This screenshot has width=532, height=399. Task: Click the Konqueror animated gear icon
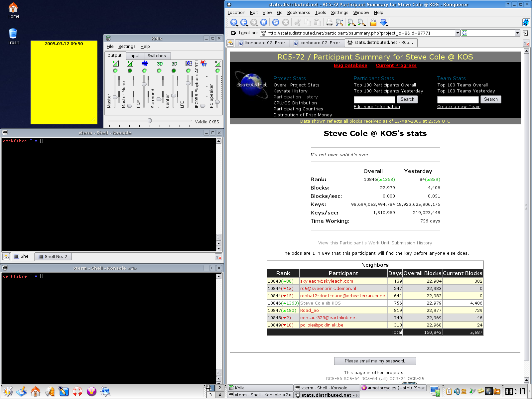coord(526,22)
